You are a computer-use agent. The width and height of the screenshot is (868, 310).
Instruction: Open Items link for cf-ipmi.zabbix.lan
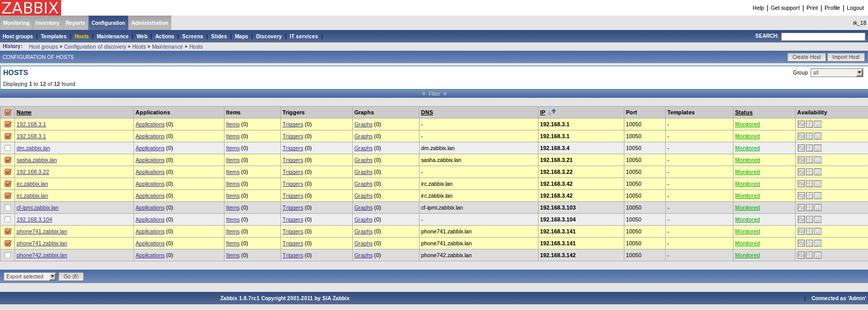click(x=233, y=208)
